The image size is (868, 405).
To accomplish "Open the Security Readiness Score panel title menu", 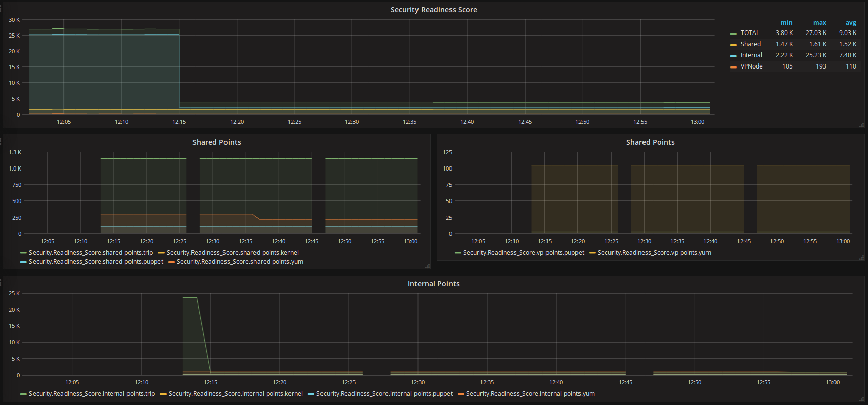I will [x=433, y=10].
